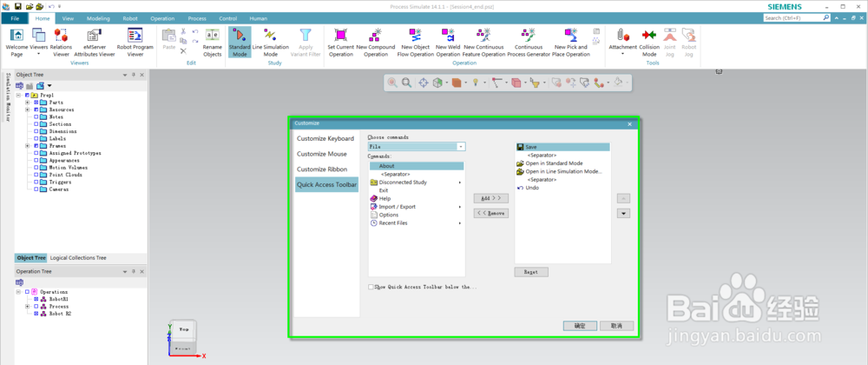Screen dimensions: 868x365
Task: Click the Search (Ctrl+F) field
Action: pos(792,17)
